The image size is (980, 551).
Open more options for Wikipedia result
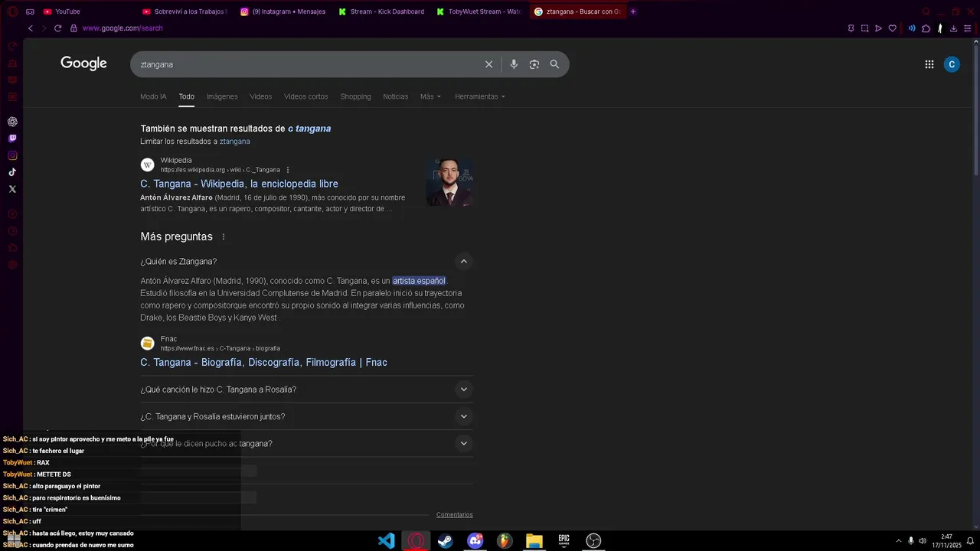coord(288,170)
